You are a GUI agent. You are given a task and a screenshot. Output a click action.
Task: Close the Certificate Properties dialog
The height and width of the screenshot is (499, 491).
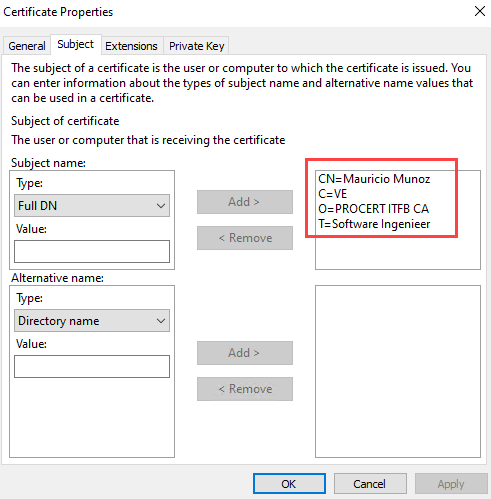coord(479,11)
